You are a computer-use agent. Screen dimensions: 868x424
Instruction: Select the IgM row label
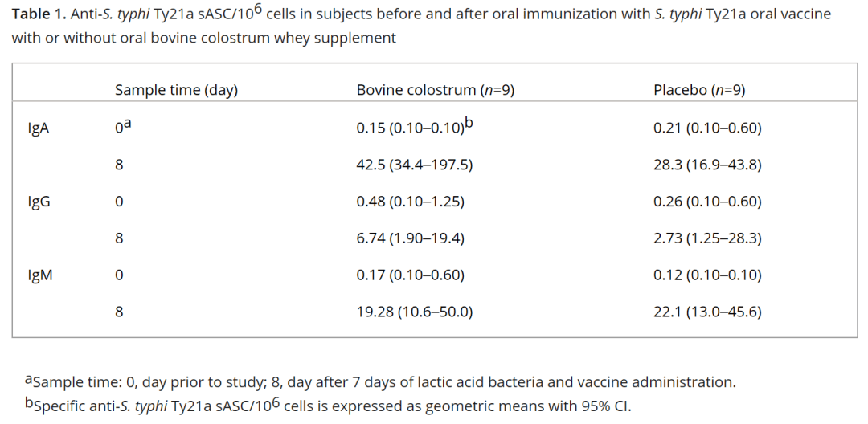[40, 275]
